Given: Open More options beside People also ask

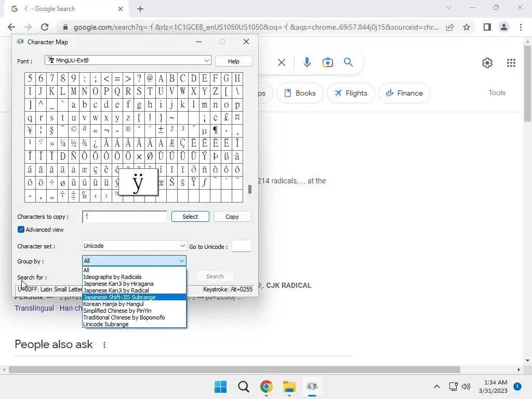Looking at the screenshot, I should tap(104, 345).
